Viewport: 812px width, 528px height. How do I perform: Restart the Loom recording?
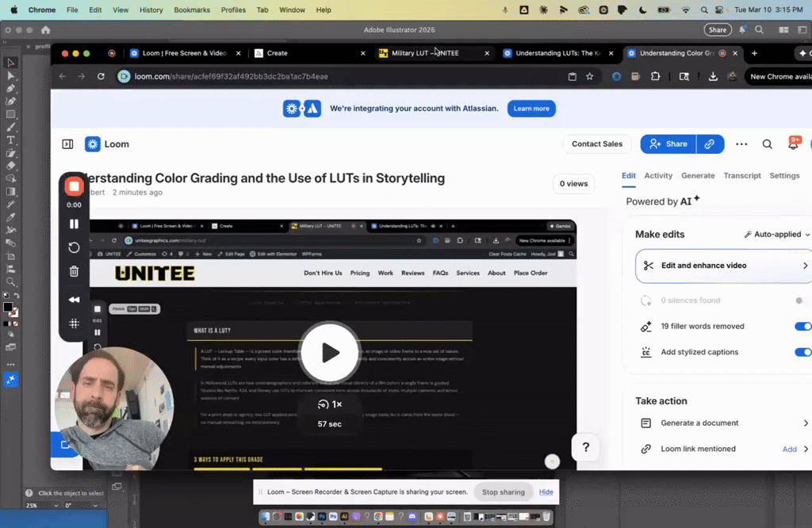click(74, 247)
